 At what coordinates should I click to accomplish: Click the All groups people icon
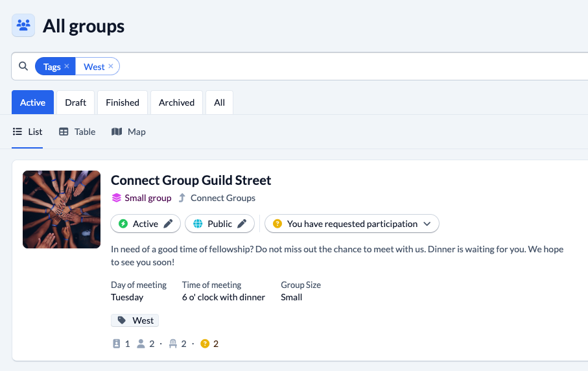tap(23, 25)
